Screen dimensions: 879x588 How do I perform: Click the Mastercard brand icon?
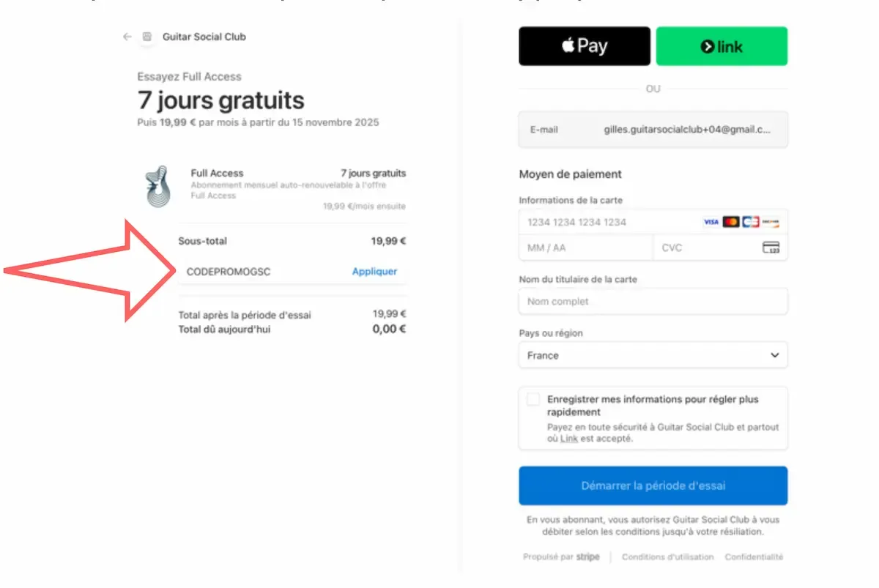coord(730,221)
